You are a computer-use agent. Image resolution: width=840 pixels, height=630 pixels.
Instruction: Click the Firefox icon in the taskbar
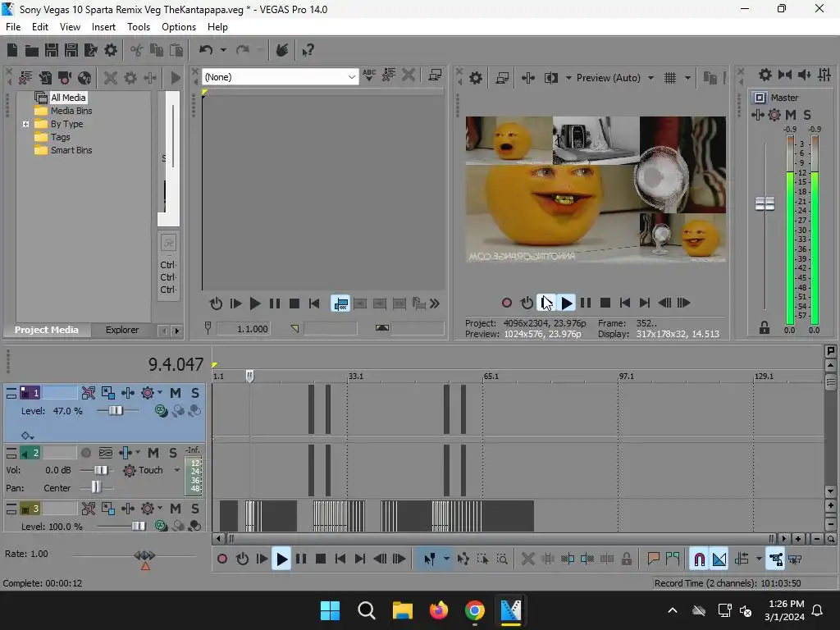(x=439, y=610)
